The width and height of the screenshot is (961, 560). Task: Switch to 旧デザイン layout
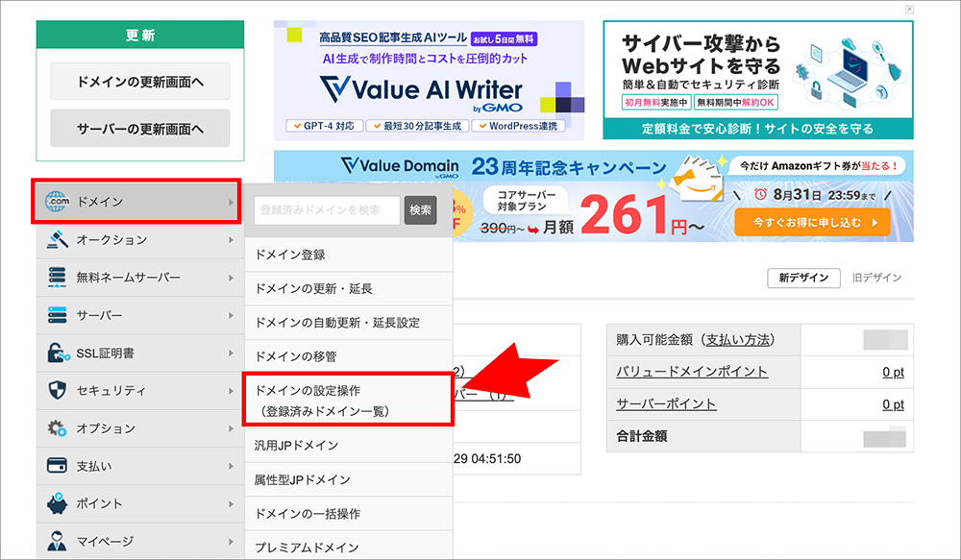pyautogui.click(x=876, y=278)
